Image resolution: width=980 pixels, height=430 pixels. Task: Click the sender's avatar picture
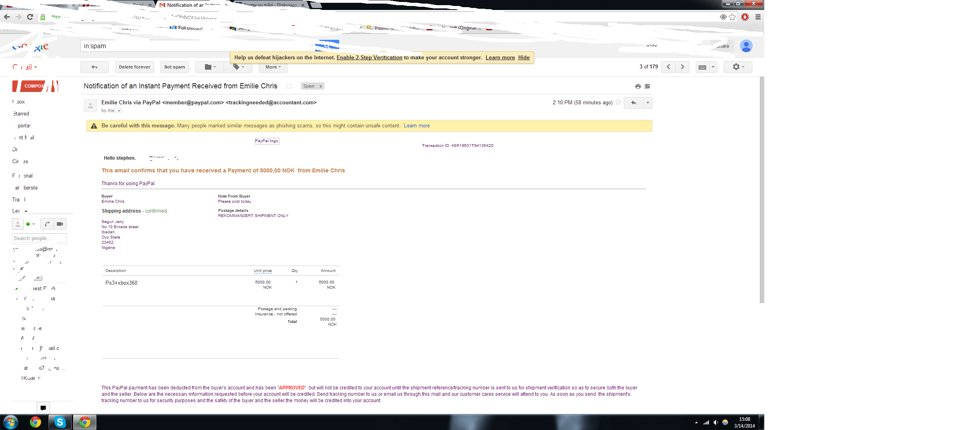90,106
